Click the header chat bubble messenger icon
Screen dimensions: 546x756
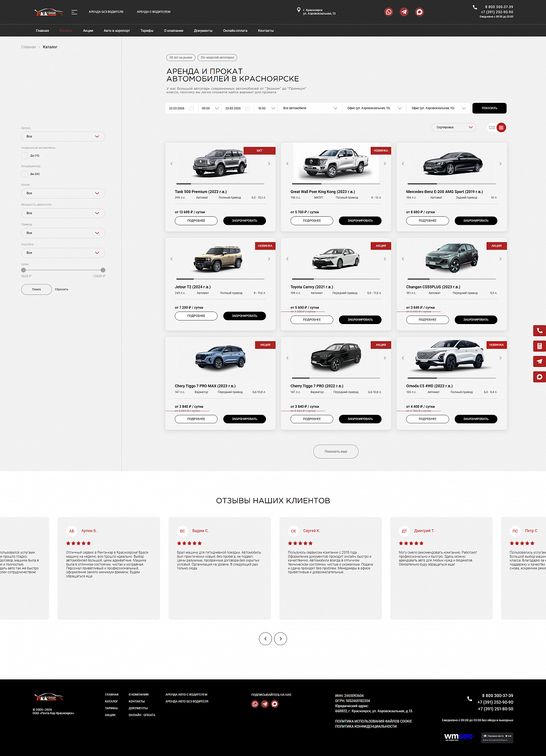click(x=420, y=12)
